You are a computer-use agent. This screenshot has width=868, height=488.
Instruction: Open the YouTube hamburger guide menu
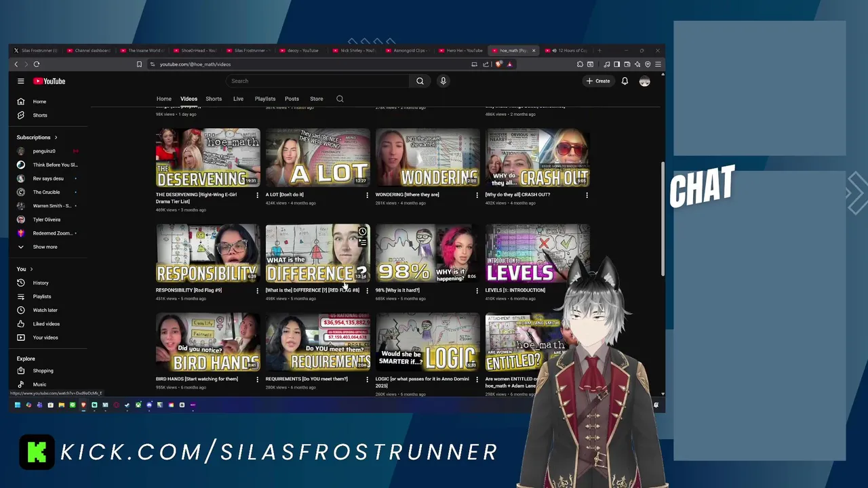tap(21, 81)
